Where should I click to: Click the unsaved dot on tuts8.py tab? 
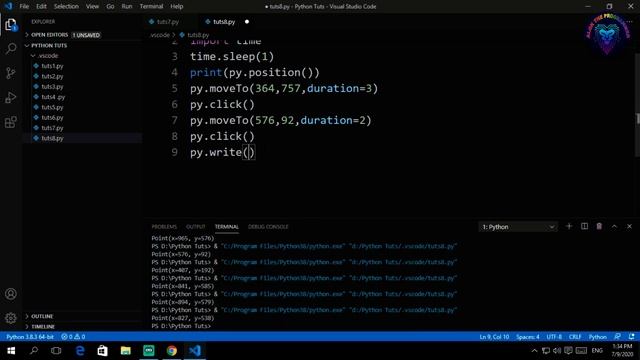tap(247, 22)
